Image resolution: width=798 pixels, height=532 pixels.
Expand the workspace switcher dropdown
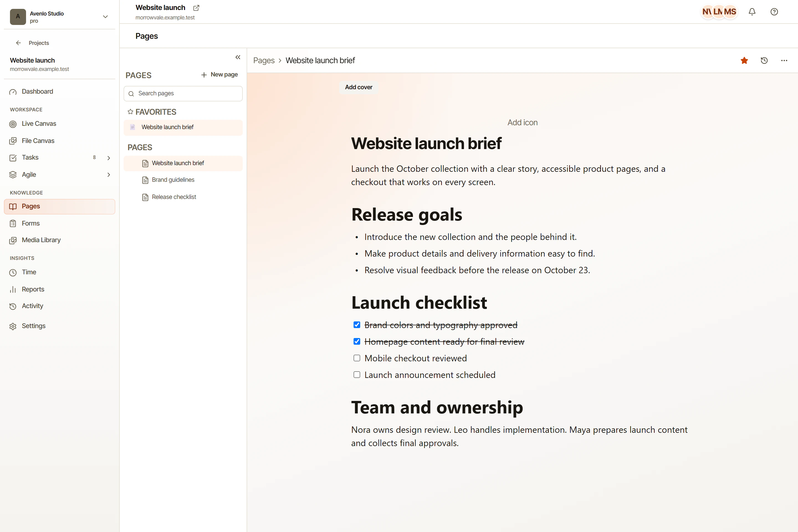point(106,17)
